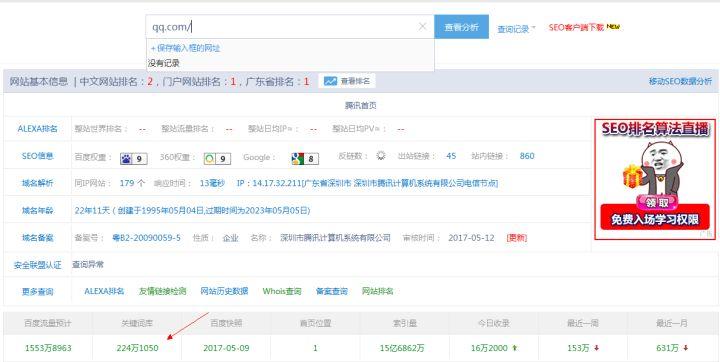The image size is (720, 362).
Task: Click the red 更新 link
Action: [517, 238]
